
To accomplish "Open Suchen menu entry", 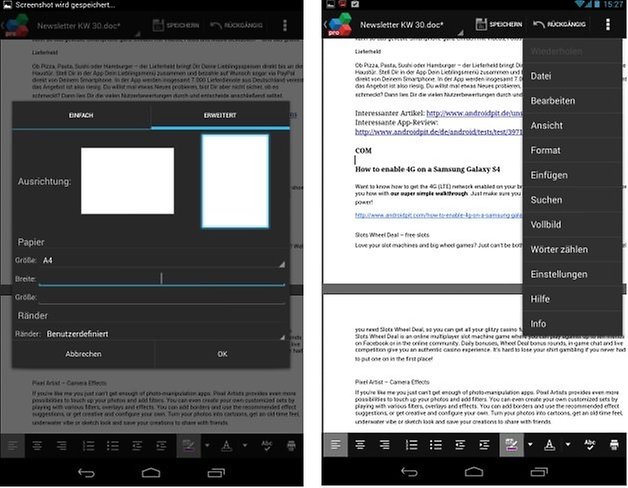I will [x=573, y=200].
